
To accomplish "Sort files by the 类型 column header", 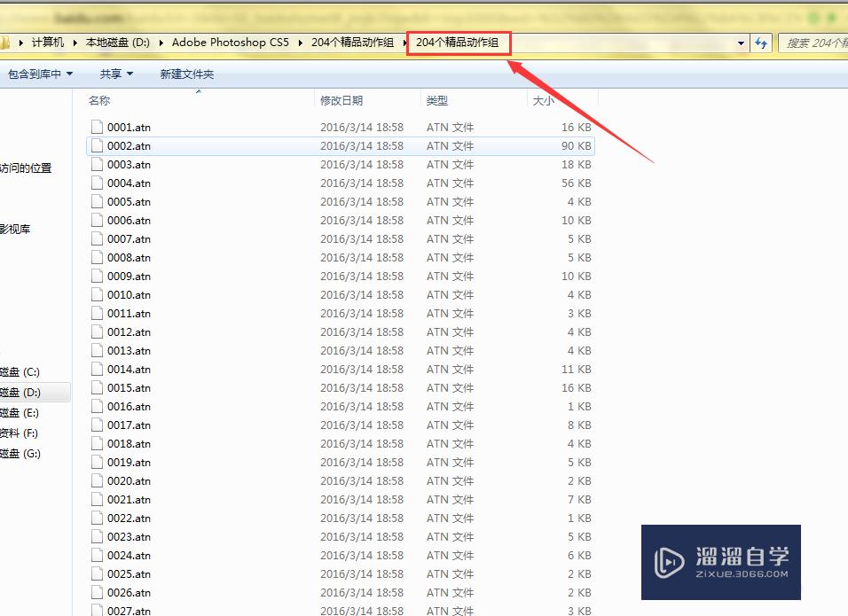I will [x=437, y=101].
